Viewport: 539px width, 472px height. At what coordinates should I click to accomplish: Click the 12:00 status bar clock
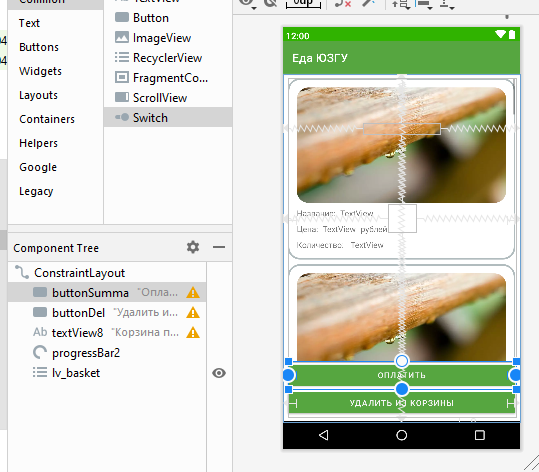point(297,36)
